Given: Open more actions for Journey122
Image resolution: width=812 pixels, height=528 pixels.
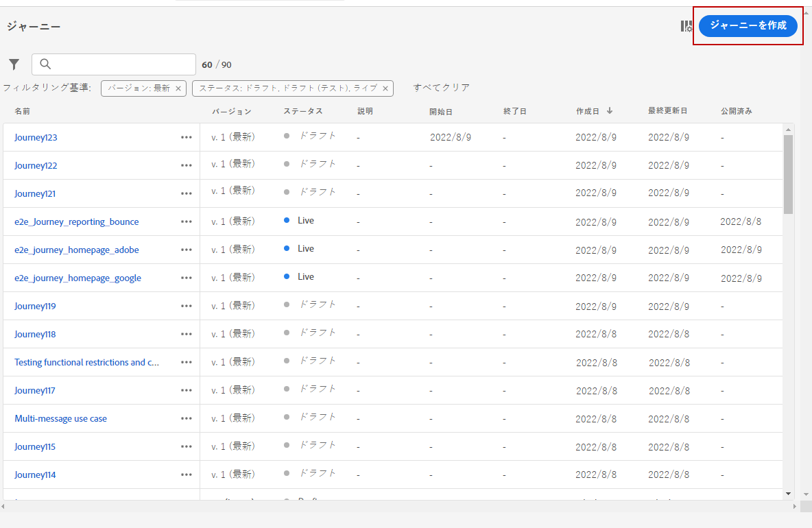Looking at the screenshot, I should 187,165.
